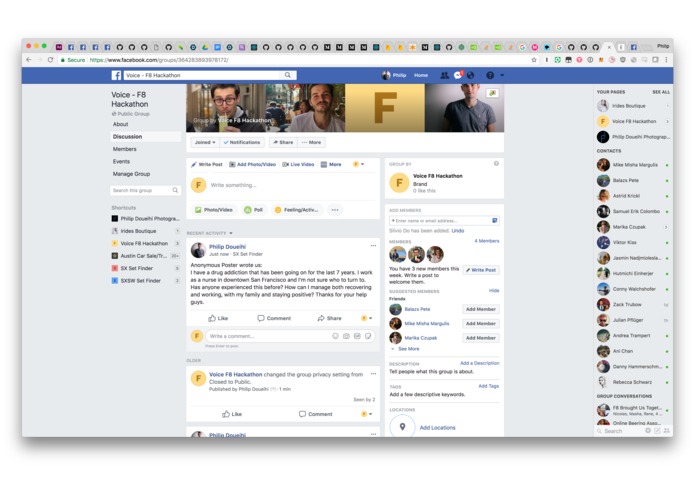The width and height of the screenshot is (695, 494).
Task: Switch to Write Post tab
Action: [x=207, y=164]
